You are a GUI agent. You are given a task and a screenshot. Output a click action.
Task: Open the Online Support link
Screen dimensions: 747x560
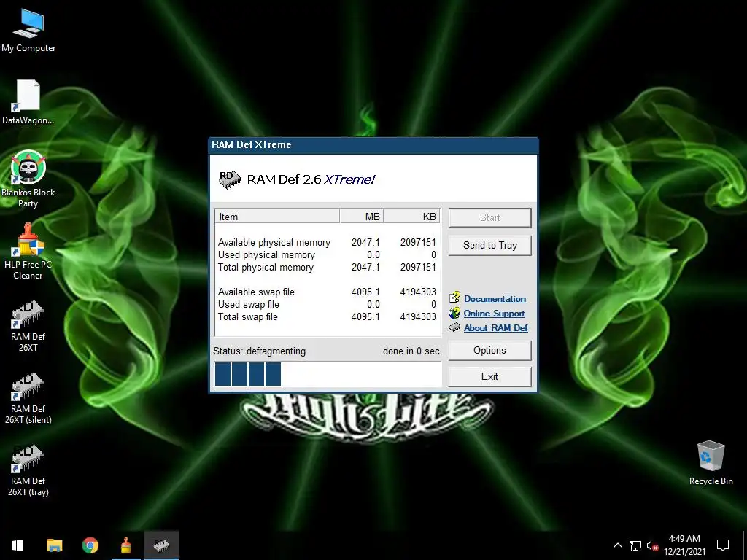point(494,314)
